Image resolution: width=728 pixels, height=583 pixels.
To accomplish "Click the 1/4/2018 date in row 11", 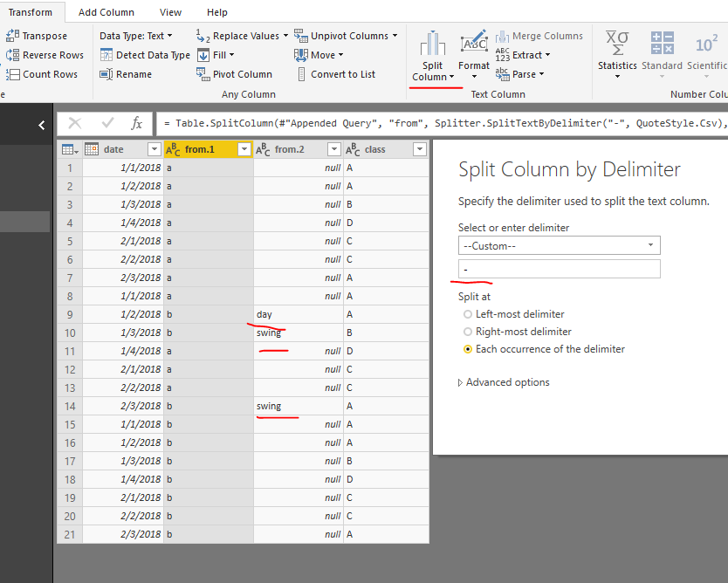I will pyautogui.click(x=123, y=352).
